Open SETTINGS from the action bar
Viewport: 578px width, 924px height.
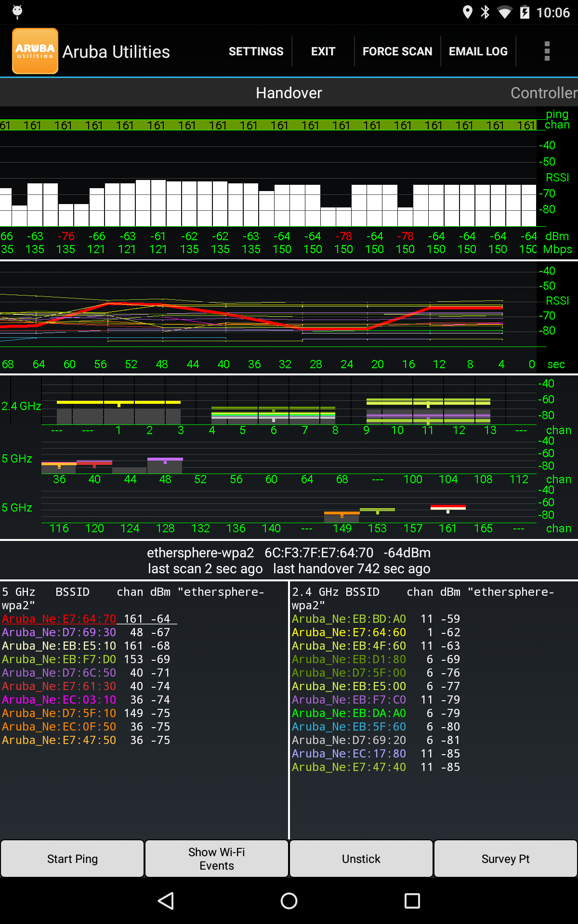256,51
